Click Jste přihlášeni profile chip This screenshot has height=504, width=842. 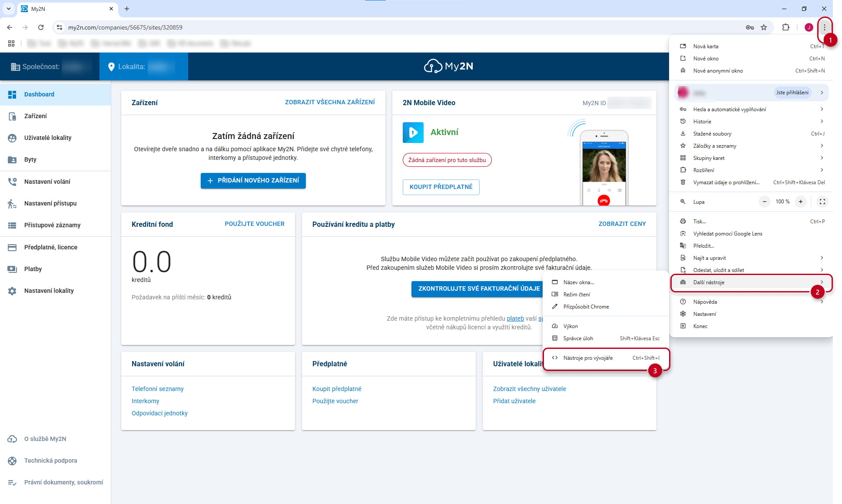coord(792,93)
